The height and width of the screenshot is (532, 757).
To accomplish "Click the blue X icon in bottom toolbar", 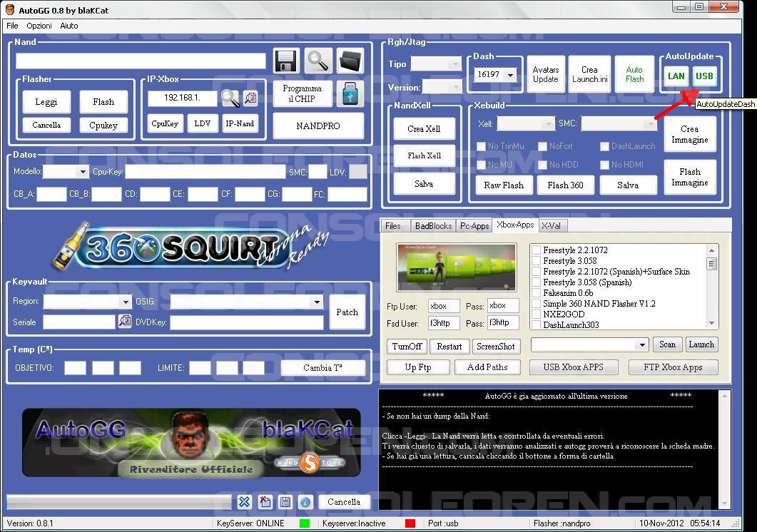I will (244, 502).
